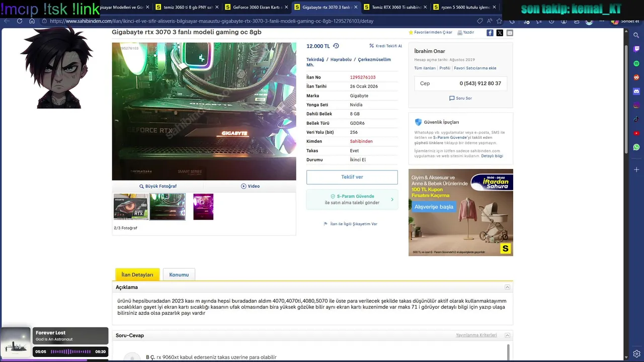Go to browser home page icon
This screenshot has width=644, height=362.
tap(32, 21)
